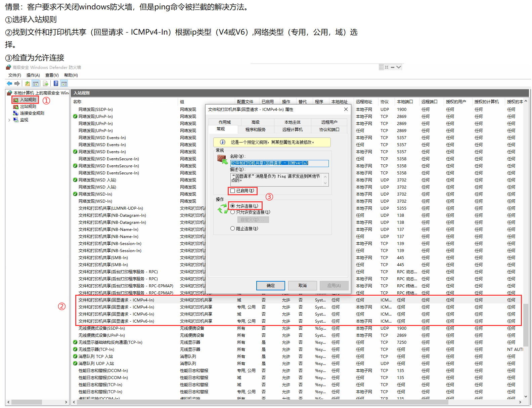The width and height of the screenshot is (532, 408).
Task: Open the 帮助(H) menu
Action: point(71,75)
